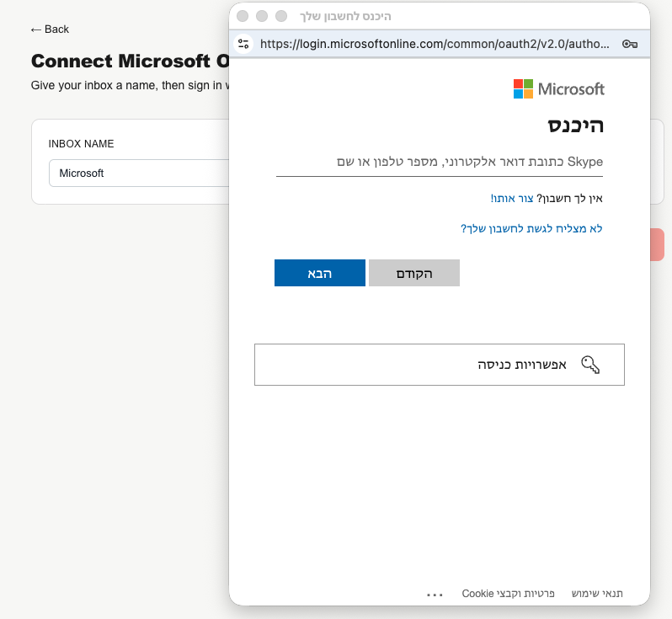The width and height of the screenshot is (672, 619).
Task: Open the צור אותו! create account link
Action: [512, 199]
